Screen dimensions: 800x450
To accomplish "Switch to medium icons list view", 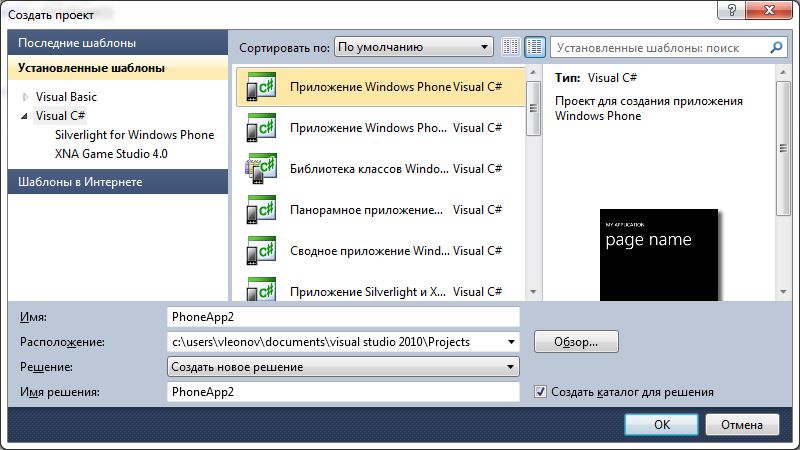I will tap(535, 47).
